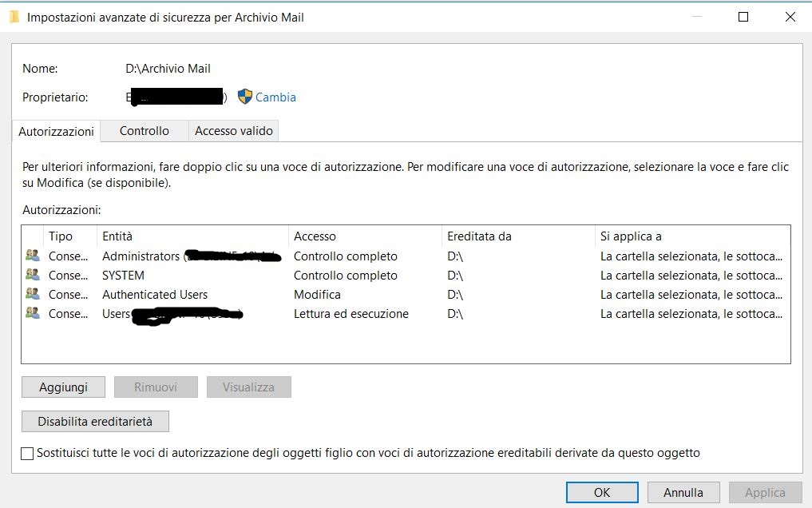Click D:\ inherited value in Authenticated Users row

click(455, 295)
